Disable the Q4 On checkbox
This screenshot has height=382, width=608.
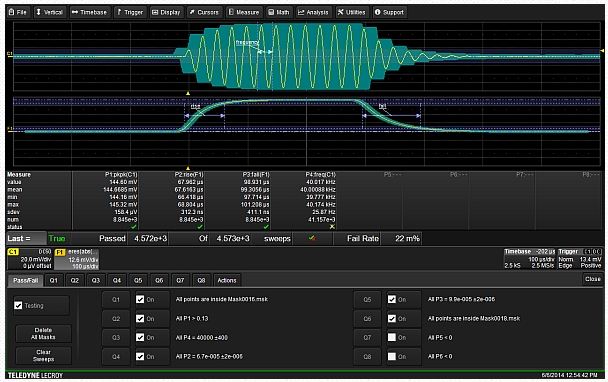click(140, 356)
